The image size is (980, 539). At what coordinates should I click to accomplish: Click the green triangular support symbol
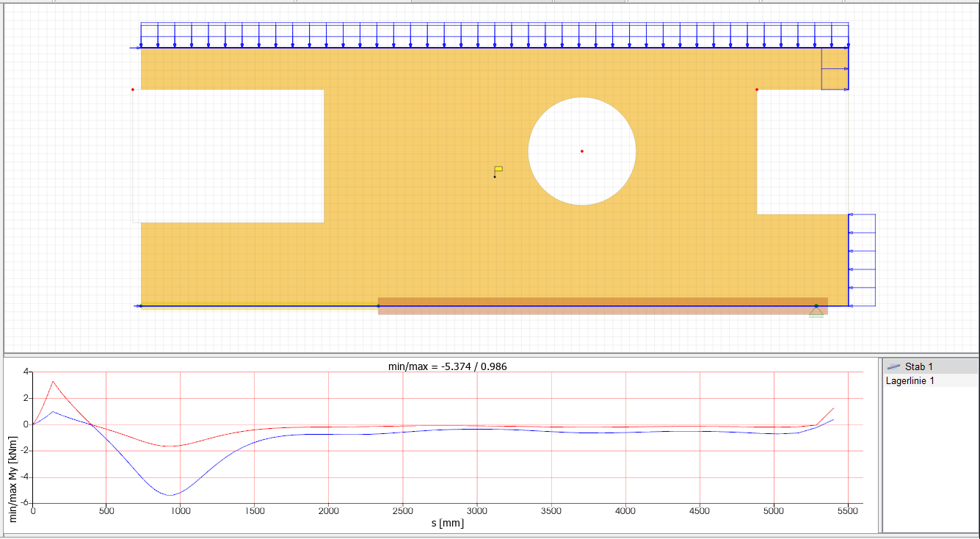(816, 311)
